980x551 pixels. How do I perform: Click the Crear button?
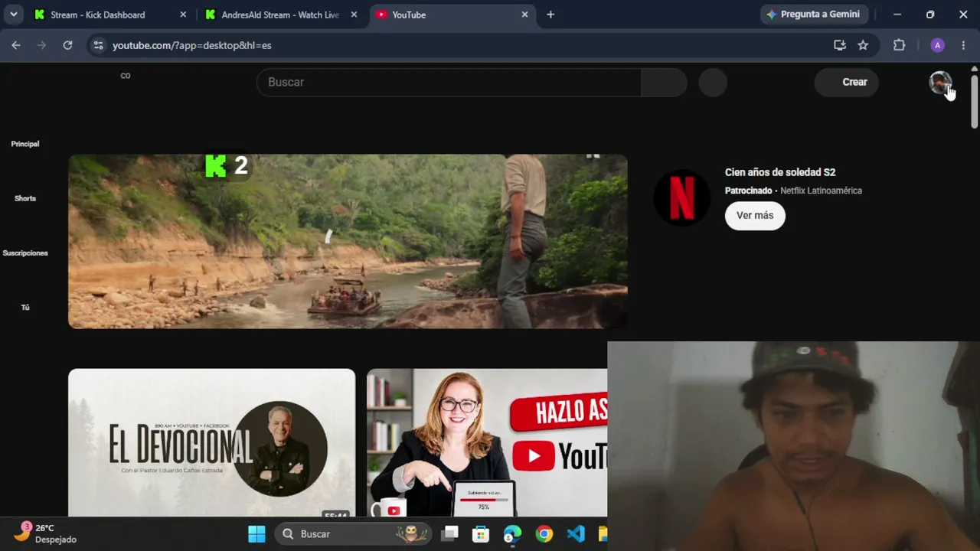coord(846,82)
